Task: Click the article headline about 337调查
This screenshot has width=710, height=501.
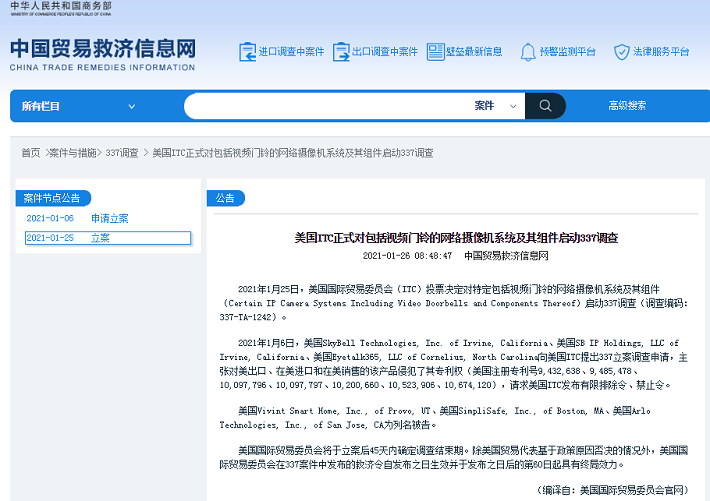Action: (456, 238)
